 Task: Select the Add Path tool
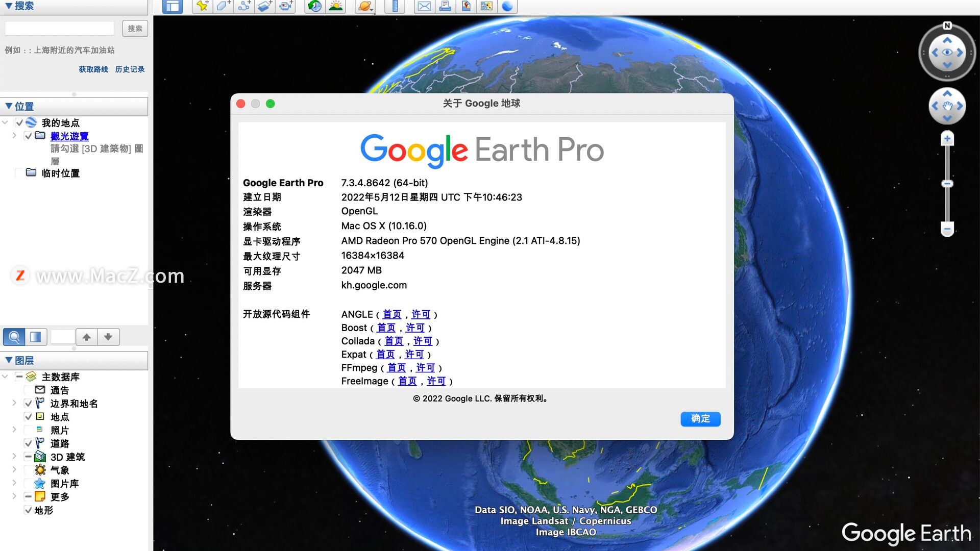coord(244,6)
